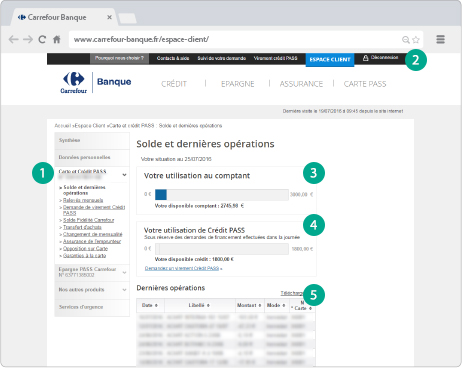Viewport: 462px width, 368px height.
Task: Click the Crédit PASS usage progress bar
Action: (x=222, y=249)
